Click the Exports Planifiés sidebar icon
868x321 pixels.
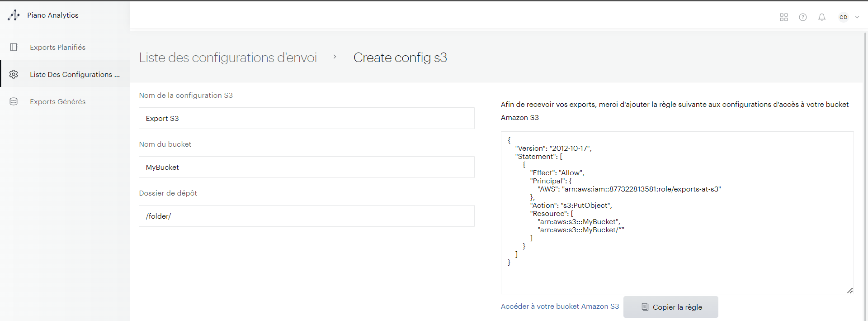pos(14,47)
